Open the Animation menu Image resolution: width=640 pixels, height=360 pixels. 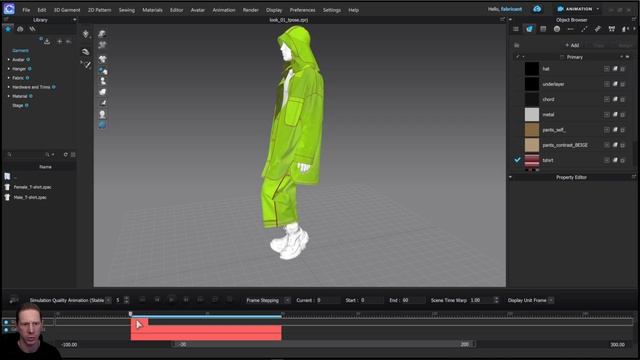pos(224,10)
